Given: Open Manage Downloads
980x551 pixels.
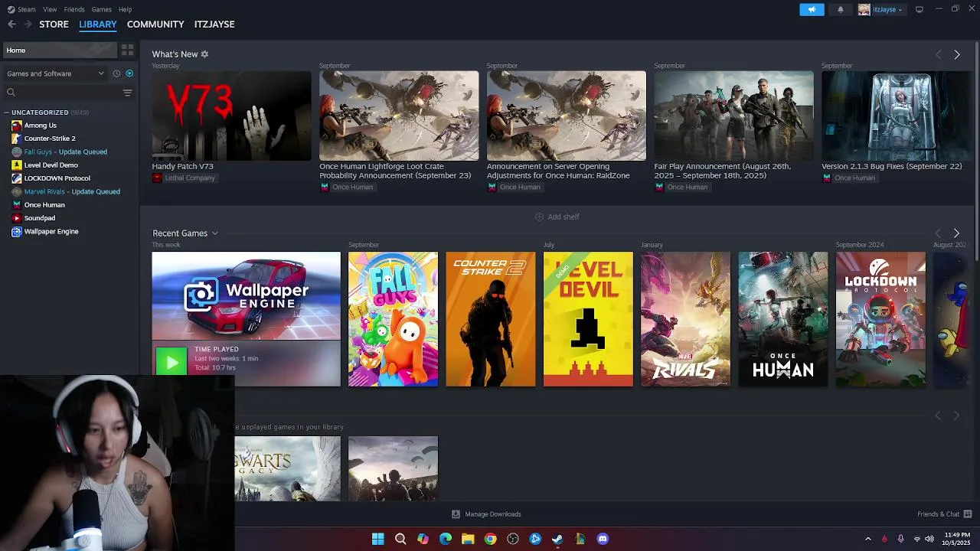Looking at the screenshot, I should click(486, 514).
